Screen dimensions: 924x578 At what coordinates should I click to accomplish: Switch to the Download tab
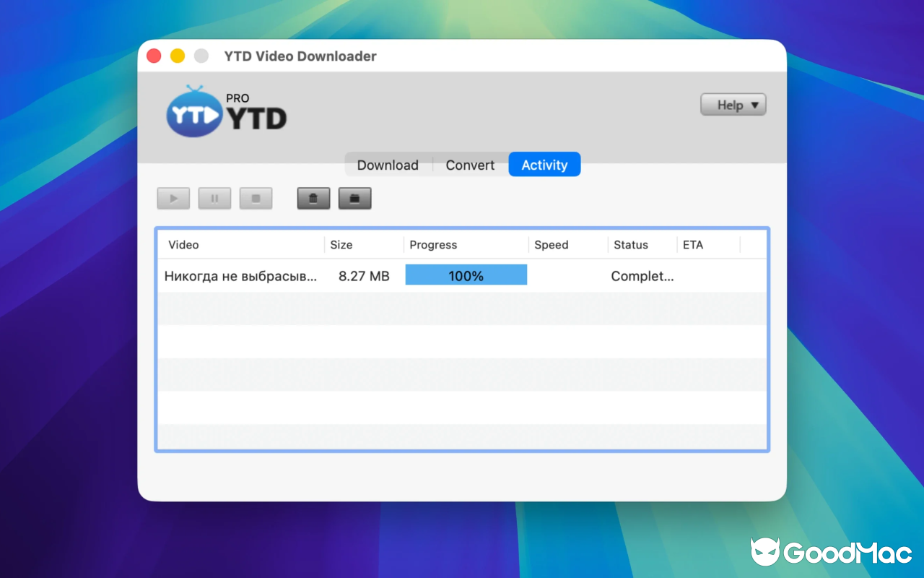click(388, 165)
